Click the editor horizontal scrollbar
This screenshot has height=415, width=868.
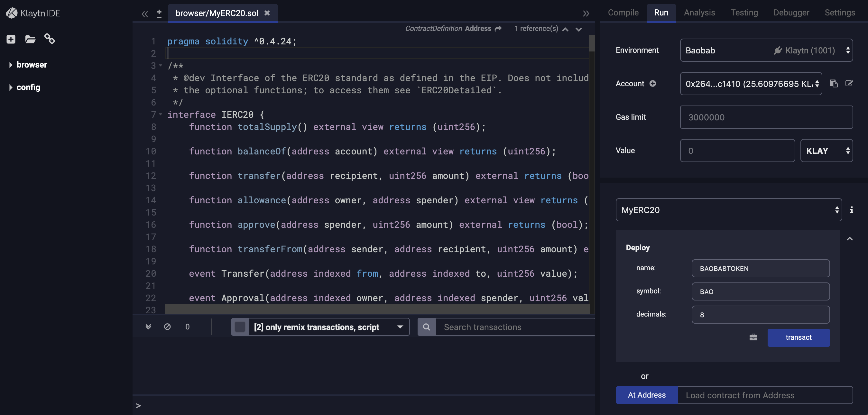pyautogui.click(x=377, y=309)
